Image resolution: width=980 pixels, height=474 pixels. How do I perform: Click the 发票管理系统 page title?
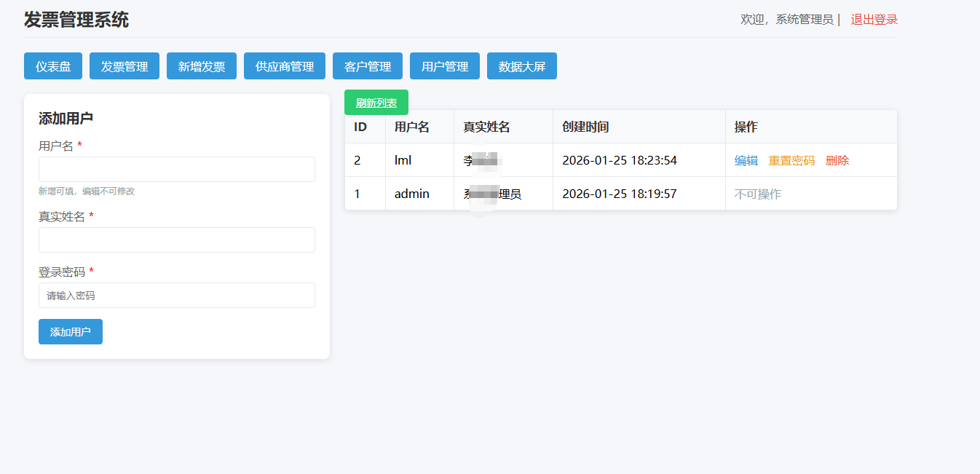(76, 20)
